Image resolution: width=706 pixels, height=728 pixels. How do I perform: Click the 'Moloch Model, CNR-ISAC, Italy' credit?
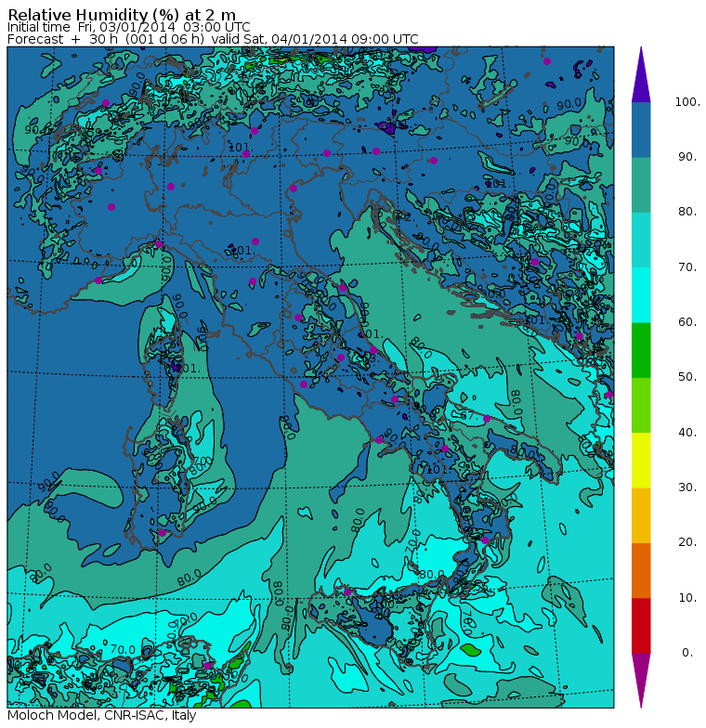point(102,715)
